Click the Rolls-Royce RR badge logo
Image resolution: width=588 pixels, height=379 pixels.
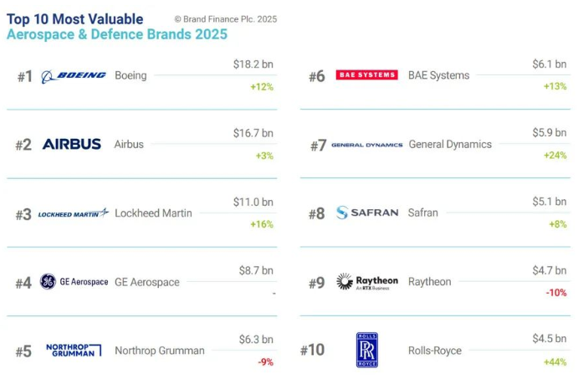pos(367,350)
